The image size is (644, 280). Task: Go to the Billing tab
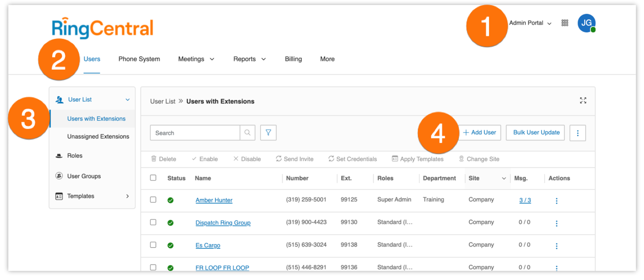(x=293, y=59)
